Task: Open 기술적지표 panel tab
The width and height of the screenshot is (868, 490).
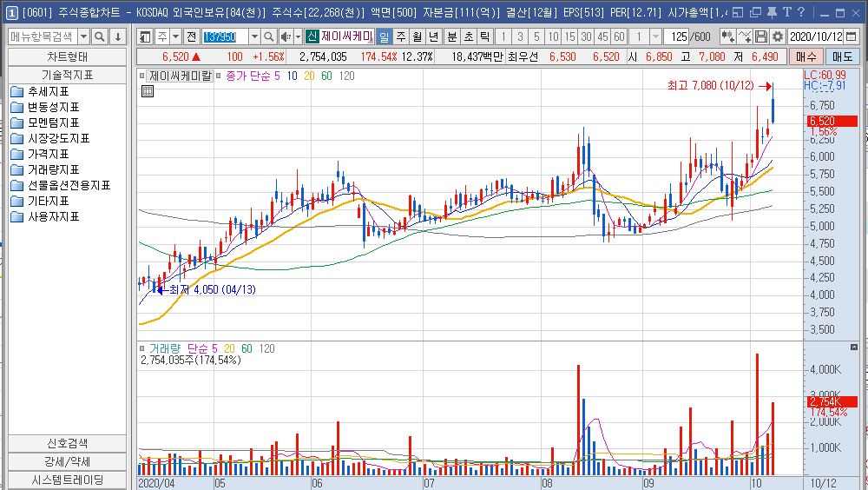Action: click(x=68, y=75)
